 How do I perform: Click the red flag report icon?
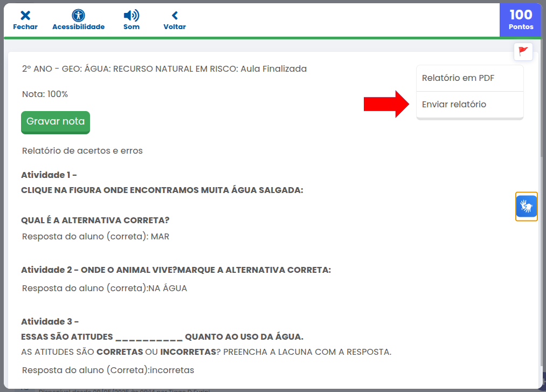click(x=523, y=51)
